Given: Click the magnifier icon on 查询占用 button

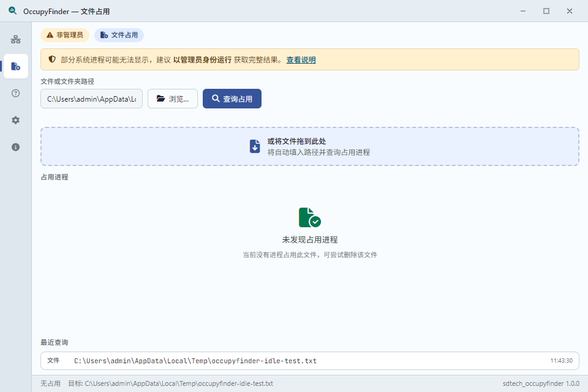Looking at the screenshot, I should (216, 98).
